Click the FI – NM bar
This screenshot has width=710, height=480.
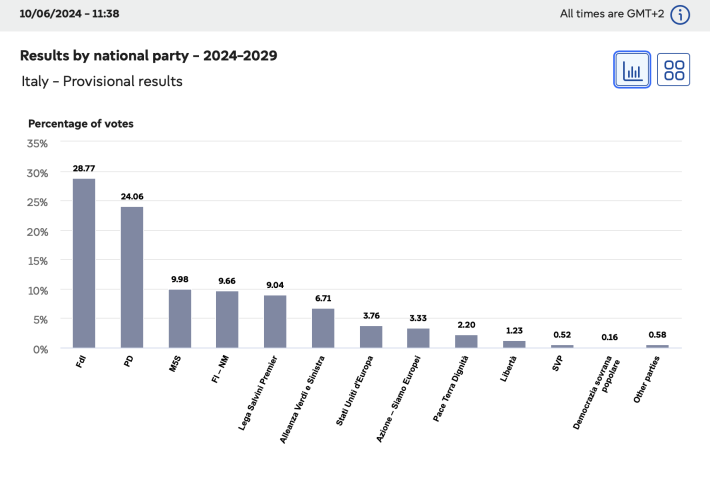point(227,319)
